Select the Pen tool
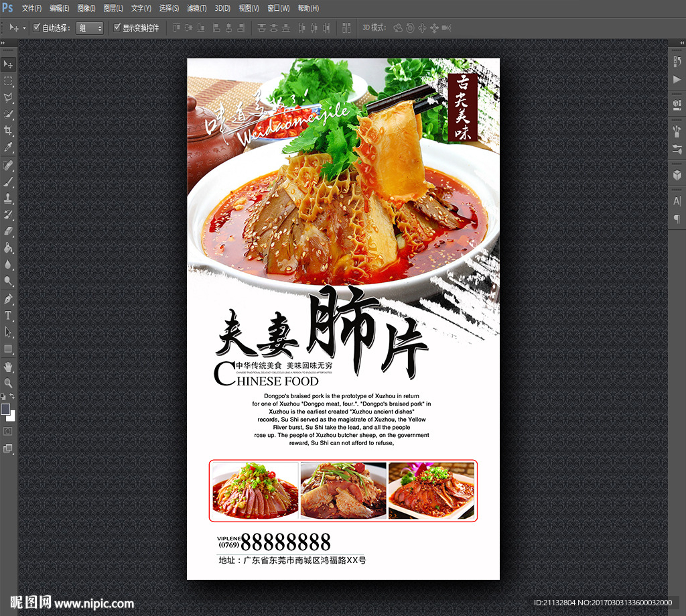This screenshot has width=686, height=616. (8, 299)
